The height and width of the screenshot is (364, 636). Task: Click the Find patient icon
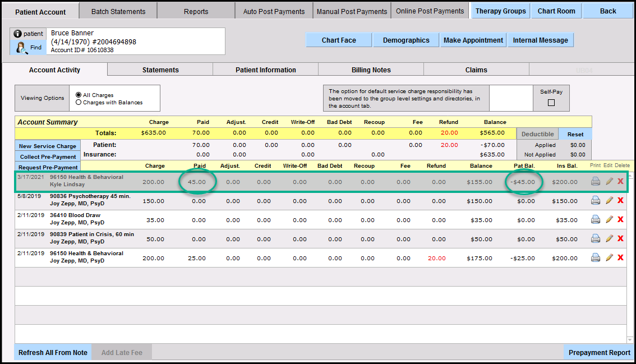[x=22, y=48]
